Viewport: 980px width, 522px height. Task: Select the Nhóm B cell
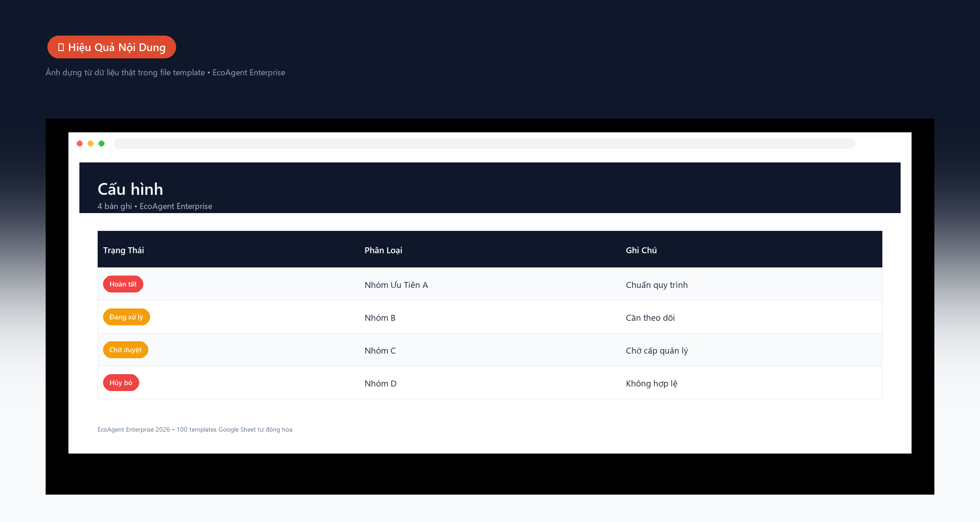[x=380, y=318]
